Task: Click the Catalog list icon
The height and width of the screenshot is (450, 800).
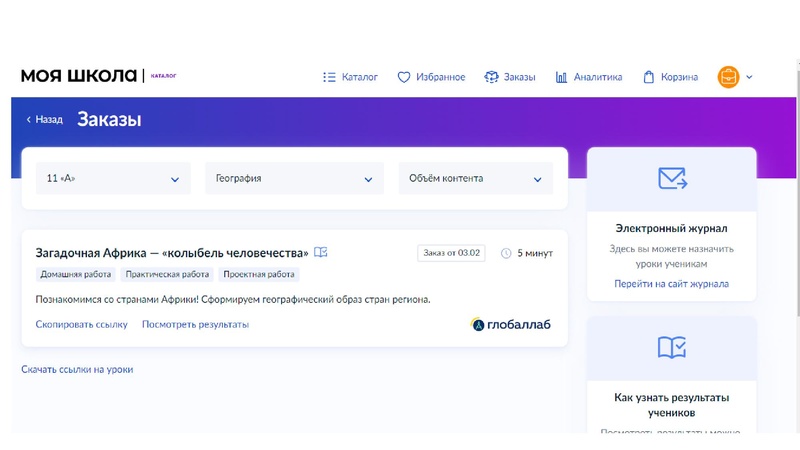Action: (x=329, y=77)
